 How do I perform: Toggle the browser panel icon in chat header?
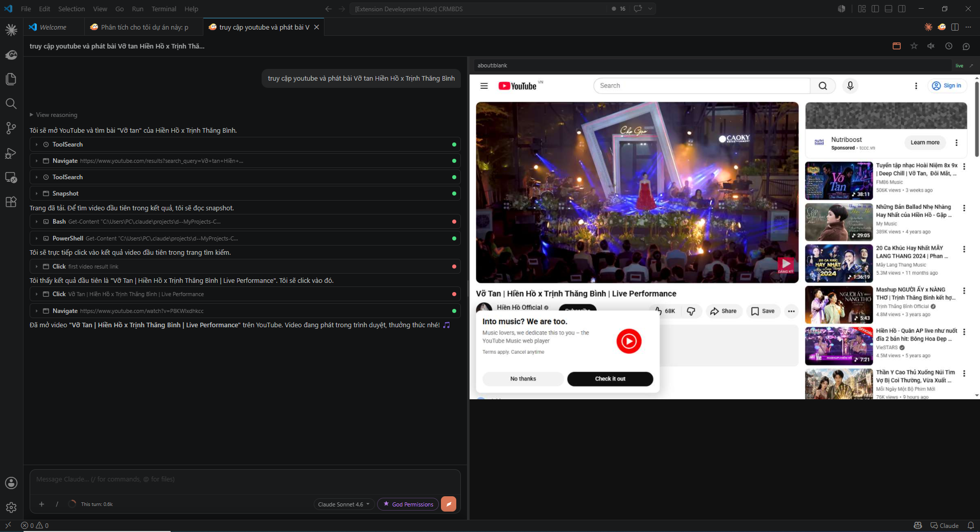[x=897, y=46]
